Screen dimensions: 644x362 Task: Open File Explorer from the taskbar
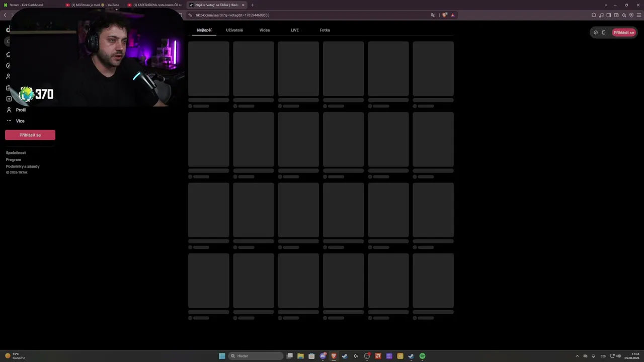tap(300, 356)
